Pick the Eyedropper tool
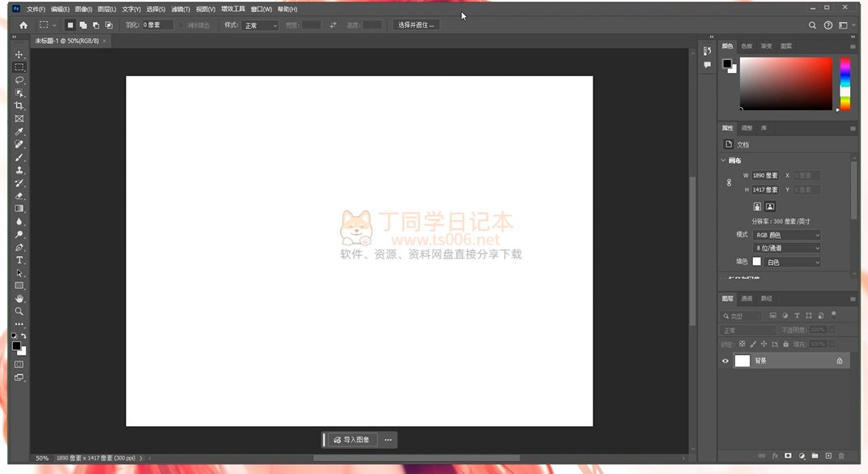This screenshot has width=868, height=474. (19, 131)
